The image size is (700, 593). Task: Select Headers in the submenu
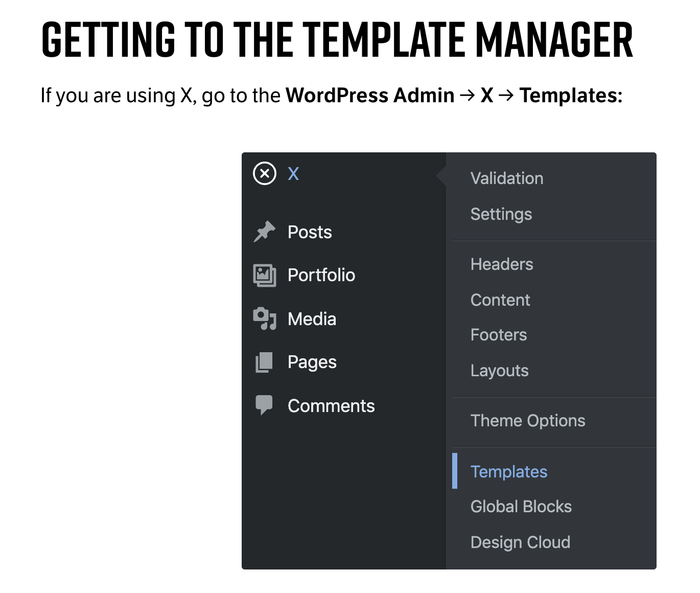(x=502, y=264)
